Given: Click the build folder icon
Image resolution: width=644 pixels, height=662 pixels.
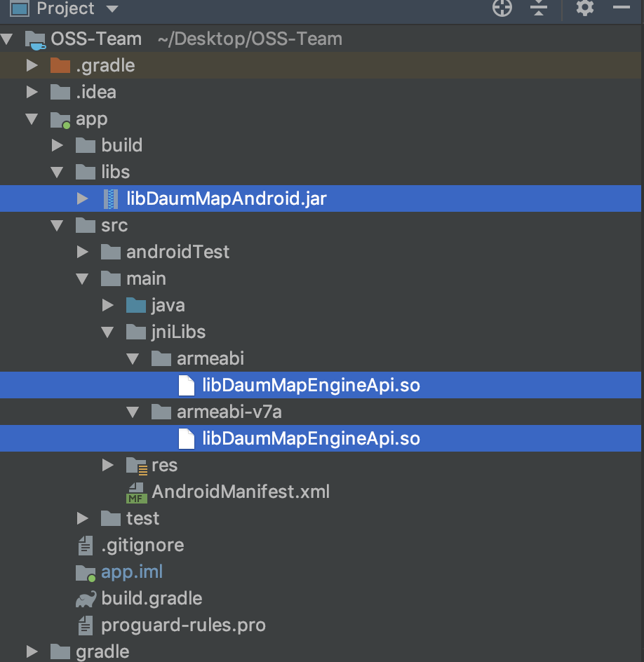Looking at the screenshot, I should pyautogui.click(x=86, y=145).
